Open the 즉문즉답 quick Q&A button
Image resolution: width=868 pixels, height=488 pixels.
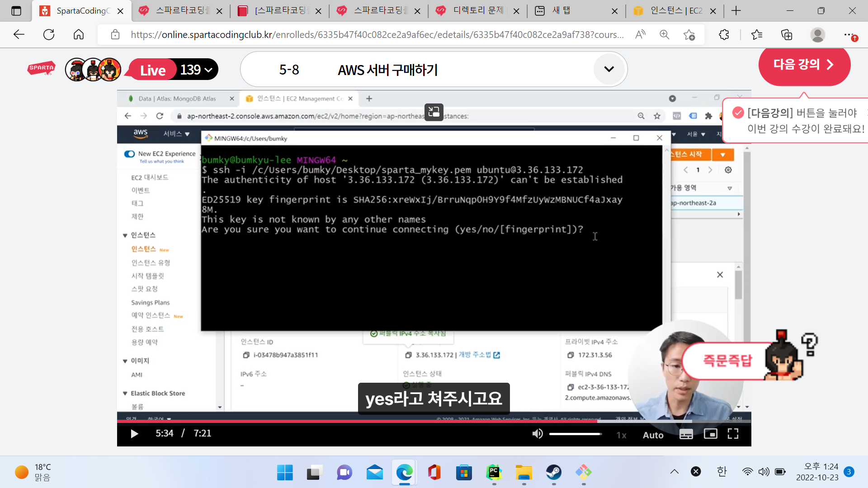point(728,360)
